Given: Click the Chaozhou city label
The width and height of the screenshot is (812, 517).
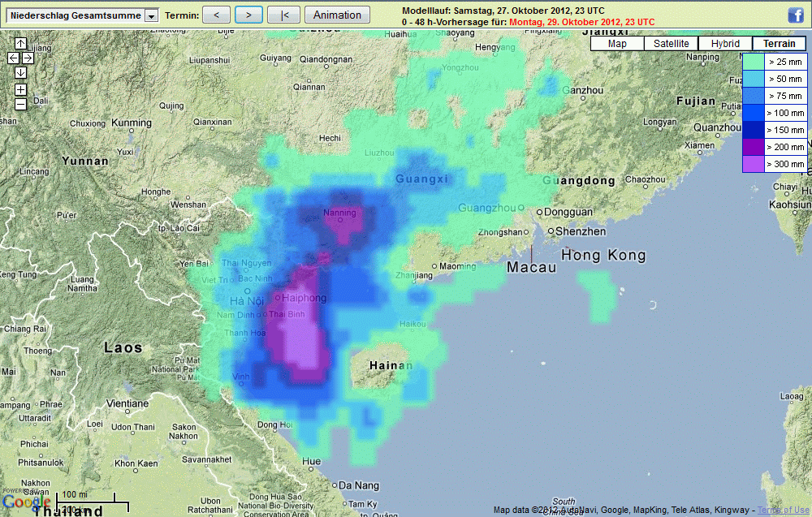Looking at the screenshot, I should tap(646, 179).
